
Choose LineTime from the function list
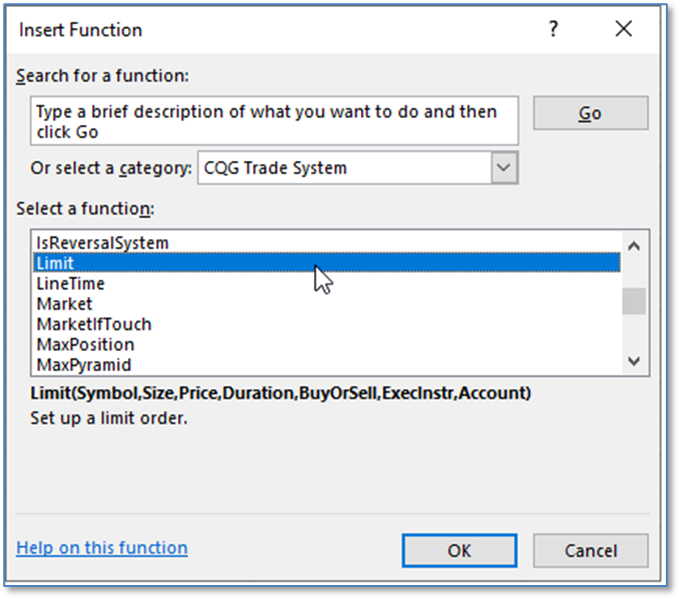pos(70,284)
